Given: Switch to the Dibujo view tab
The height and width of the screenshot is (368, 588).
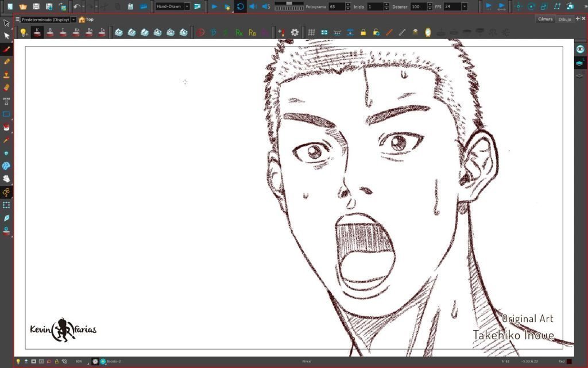Looking at the screenshot, I should (564, 19).
